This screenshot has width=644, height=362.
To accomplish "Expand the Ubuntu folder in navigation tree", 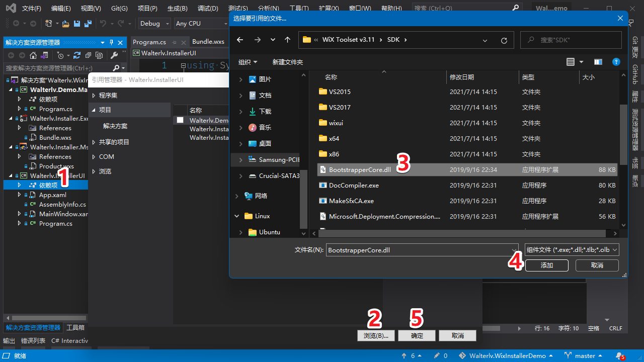I will tap(240, 232).
